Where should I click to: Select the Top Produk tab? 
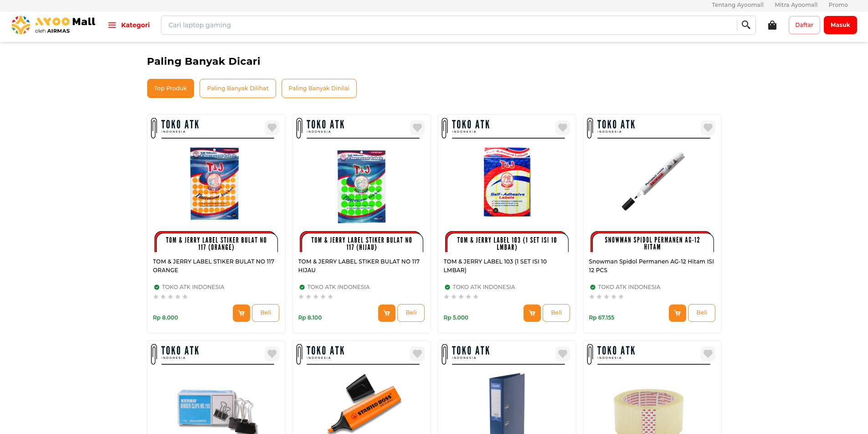click(170, 88)
